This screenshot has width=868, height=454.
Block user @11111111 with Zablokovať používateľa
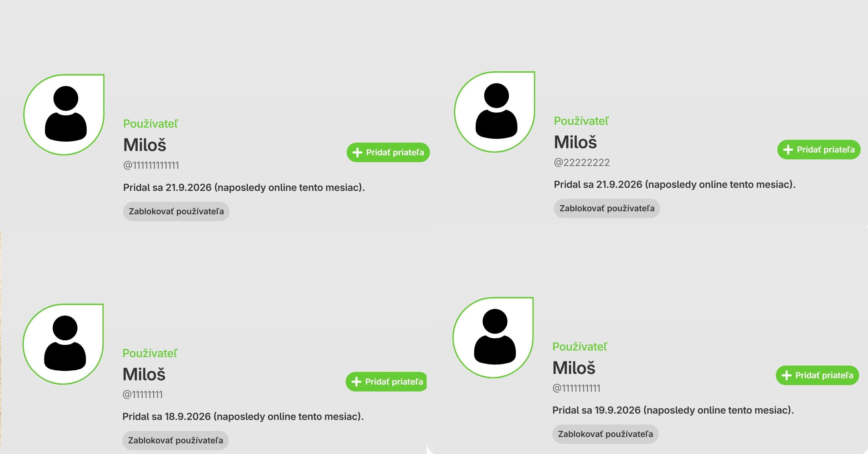pyautogui.click(x=175, y=441)
